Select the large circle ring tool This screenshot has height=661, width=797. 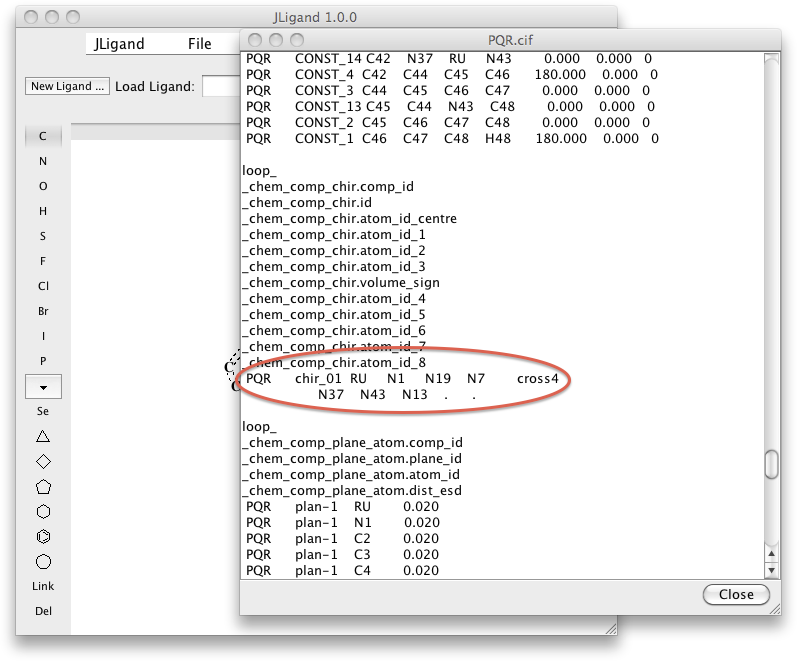[43, 562]
